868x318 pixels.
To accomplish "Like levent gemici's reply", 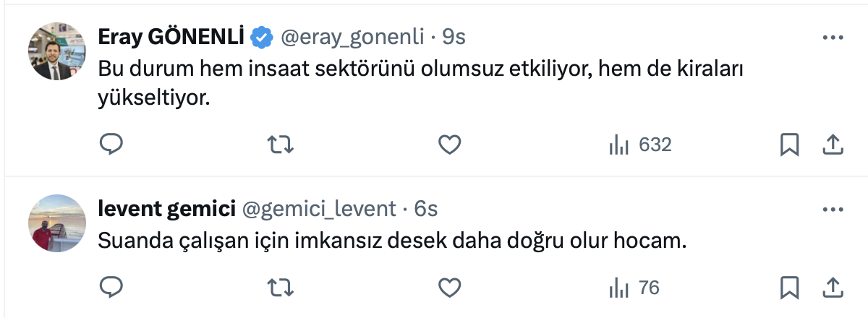I will 450,288.
